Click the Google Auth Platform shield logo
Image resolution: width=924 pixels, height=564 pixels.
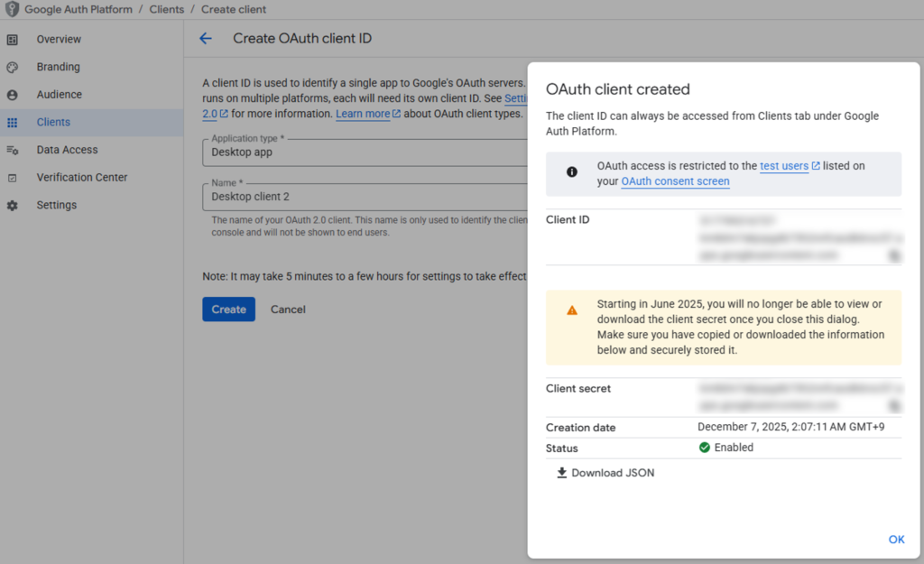[x=12, y=9]
